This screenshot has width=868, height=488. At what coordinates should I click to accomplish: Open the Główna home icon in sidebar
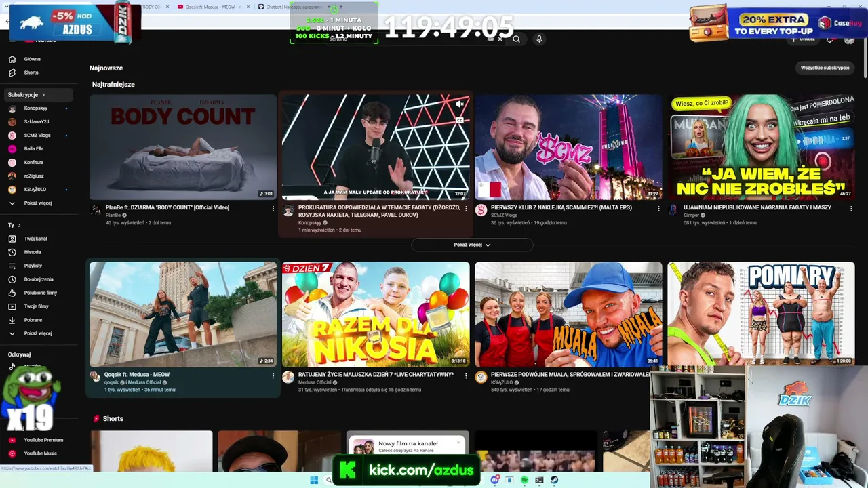point(12,59)
